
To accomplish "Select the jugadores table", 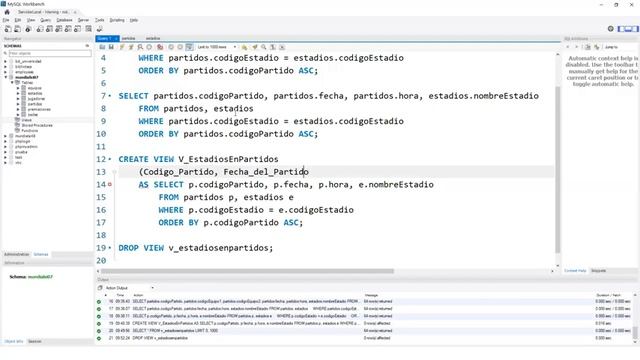I will [36, 98].
